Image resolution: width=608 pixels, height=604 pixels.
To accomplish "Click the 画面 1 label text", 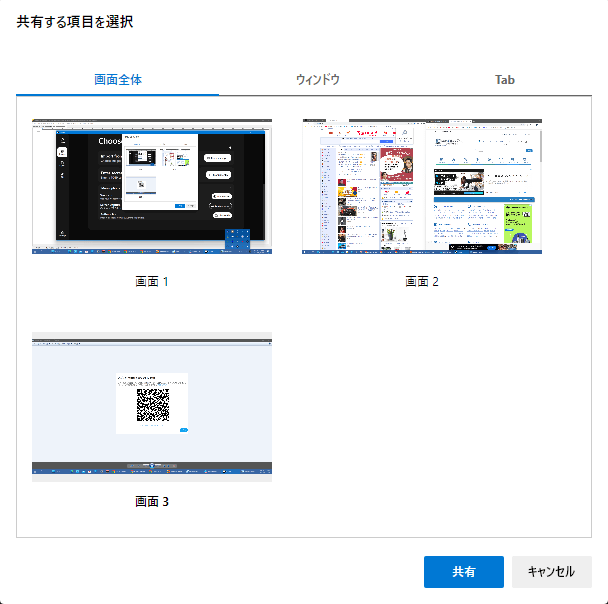I will point(152,281).
